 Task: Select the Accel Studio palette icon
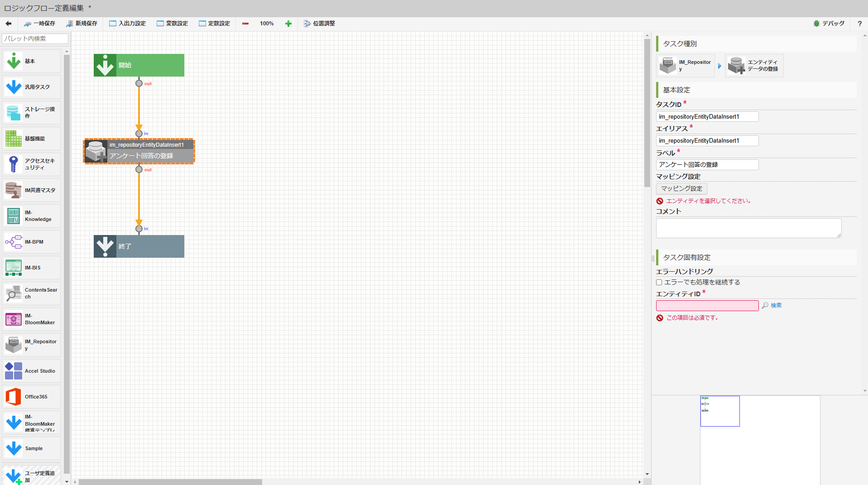[x=14, y=371]
